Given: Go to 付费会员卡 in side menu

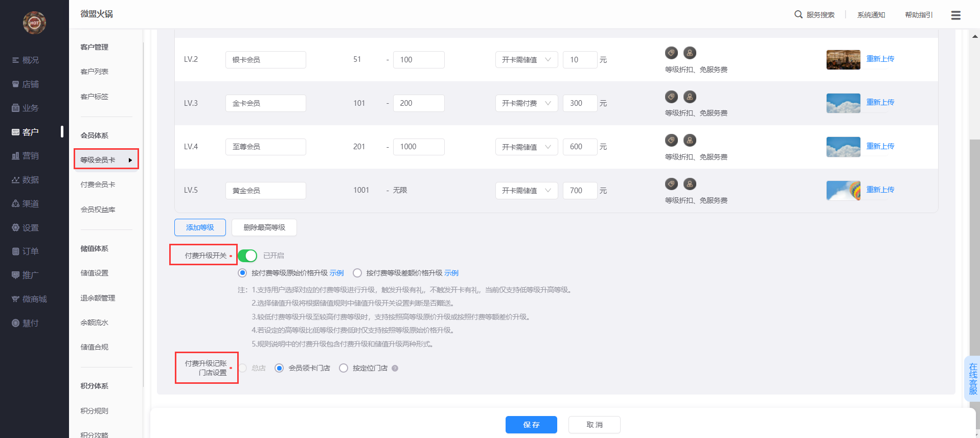Looking at the screenshot, I should [98, 185].
